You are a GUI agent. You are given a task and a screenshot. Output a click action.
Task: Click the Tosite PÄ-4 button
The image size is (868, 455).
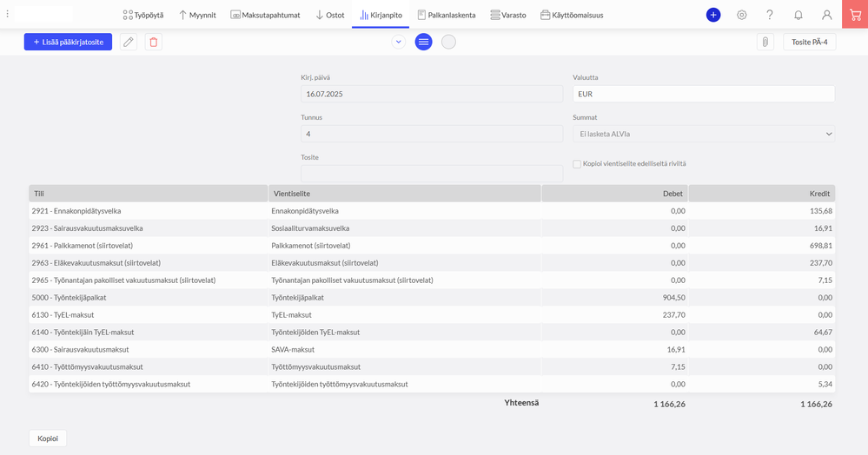point(809,42)
